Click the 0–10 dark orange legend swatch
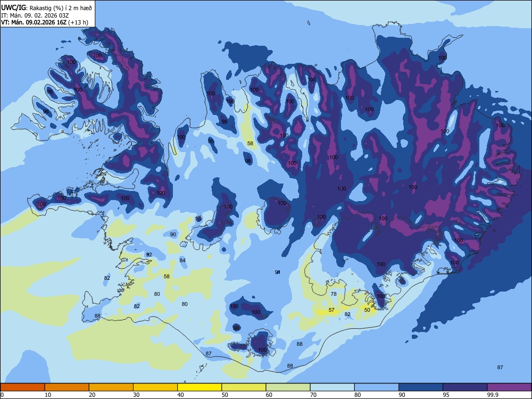This screenshot has height=399, width=532. point(22,387)
